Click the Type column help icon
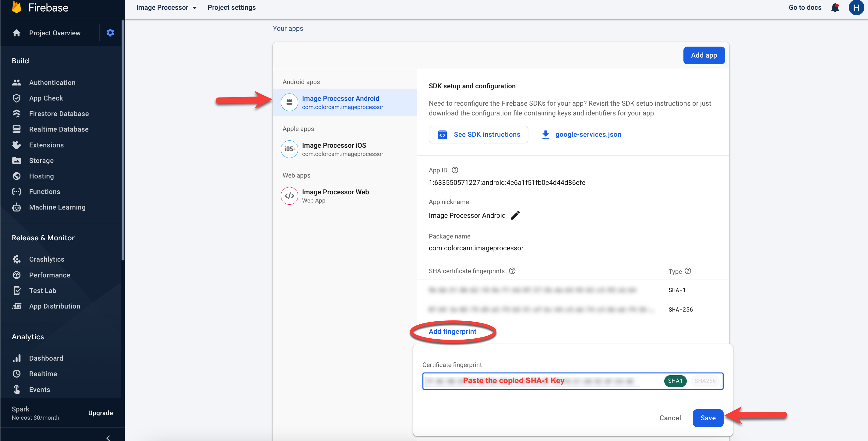Viewport: 868px width, 441px height. pyautogui.click(x=688, y=271)
